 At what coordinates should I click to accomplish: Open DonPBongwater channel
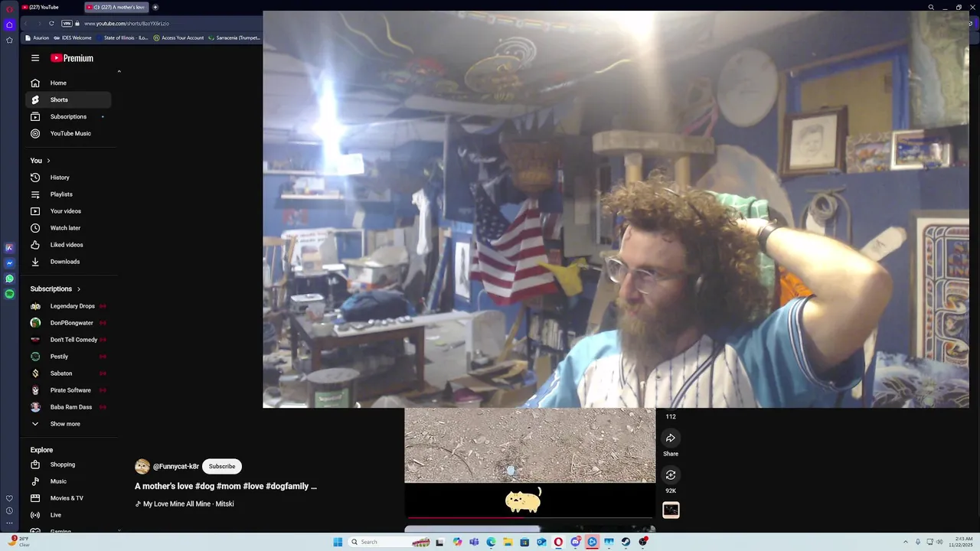point(68,323)
